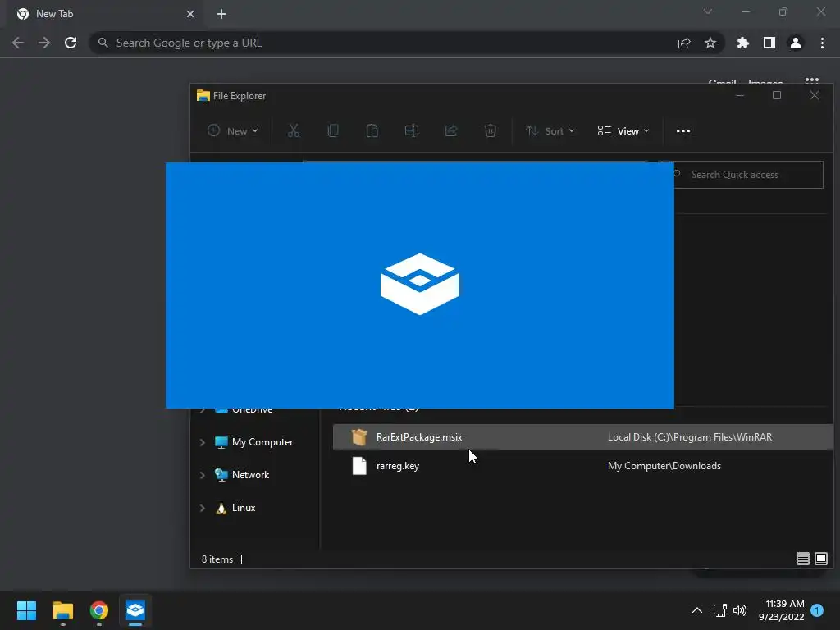Click the Search Quick access field
840x630 pixels.
pyautogui.click(x=748, y=175)
